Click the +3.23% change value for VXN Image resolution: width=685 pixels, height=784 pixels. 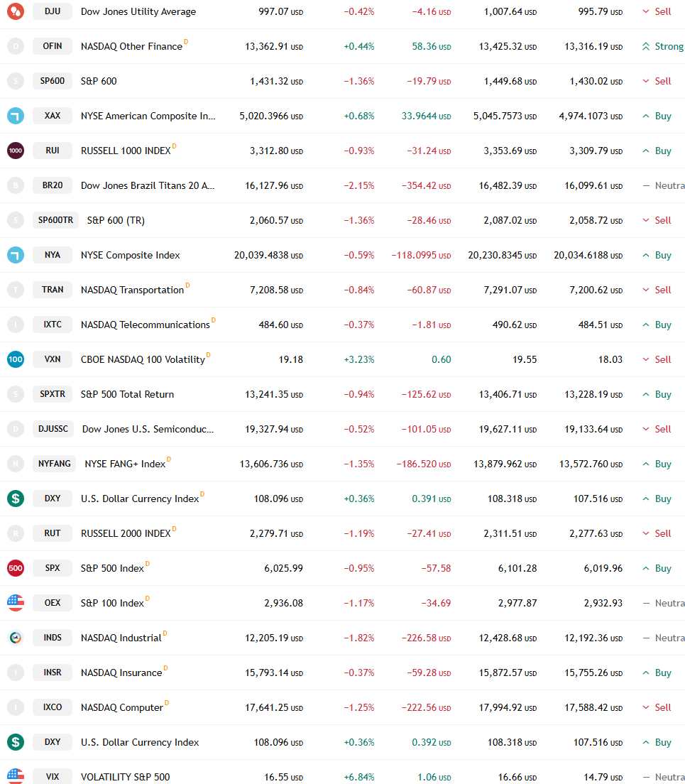point(358,359)
